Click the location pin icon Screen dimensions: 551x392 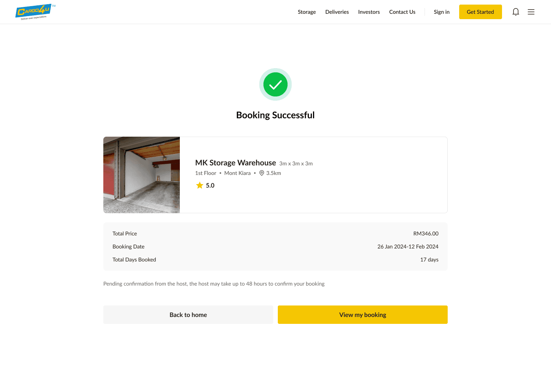pyautogui.click(x=262, y=173)
